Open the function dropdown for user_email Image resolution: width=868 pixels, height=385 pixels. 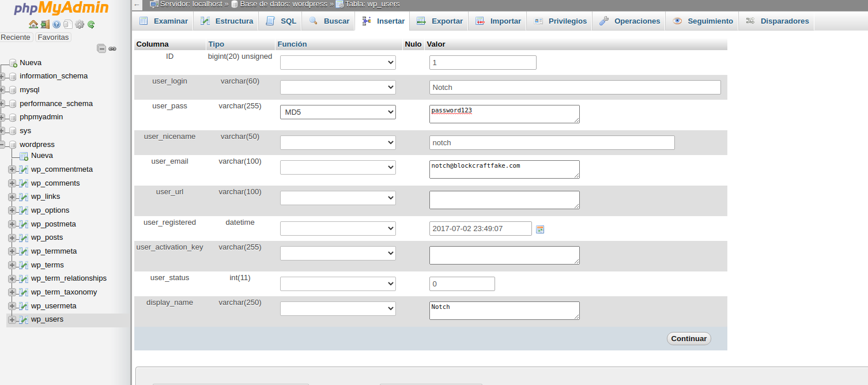click(338, 167)
